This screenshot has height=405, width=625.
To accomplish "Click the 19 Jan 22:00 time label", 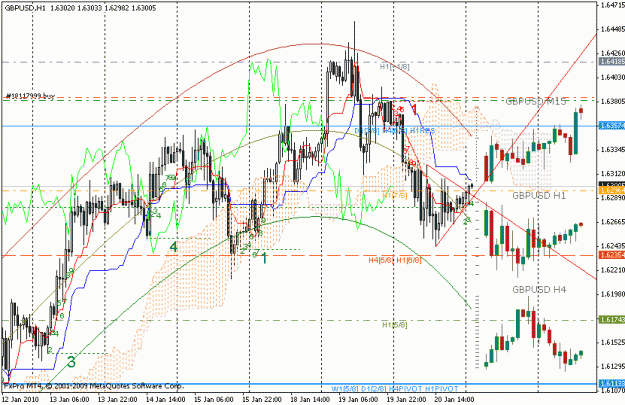I will pyautogui.click(x=406, y=399).
